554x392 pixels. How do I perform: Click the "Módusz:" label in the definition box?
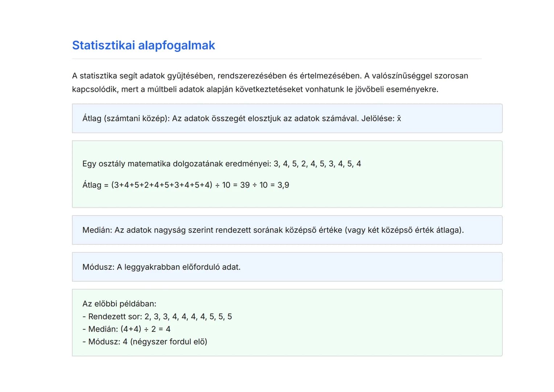(x=98, y=267)
